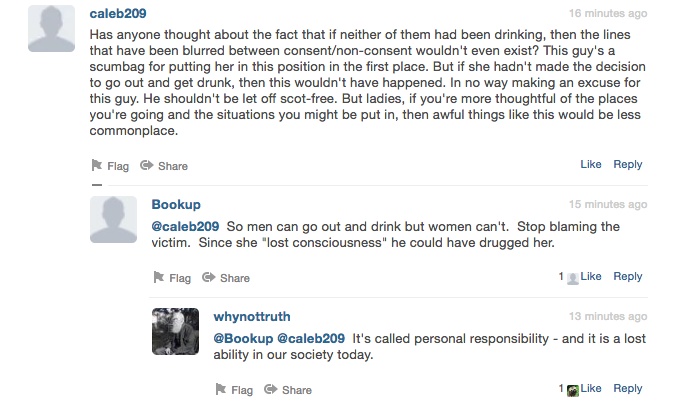This screenshot has width=696, height=406.
Task: Reply to whynottruth's comment
Action: 628,388
